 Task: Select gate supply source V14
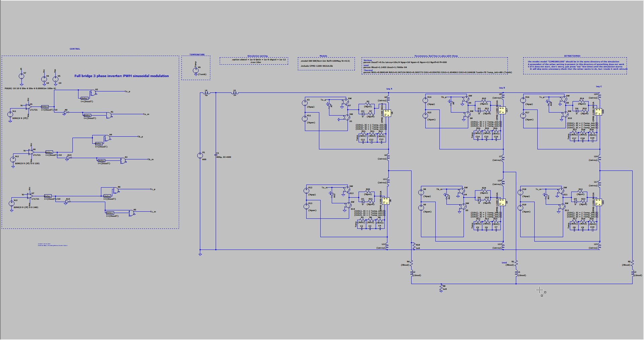(425, 100)
